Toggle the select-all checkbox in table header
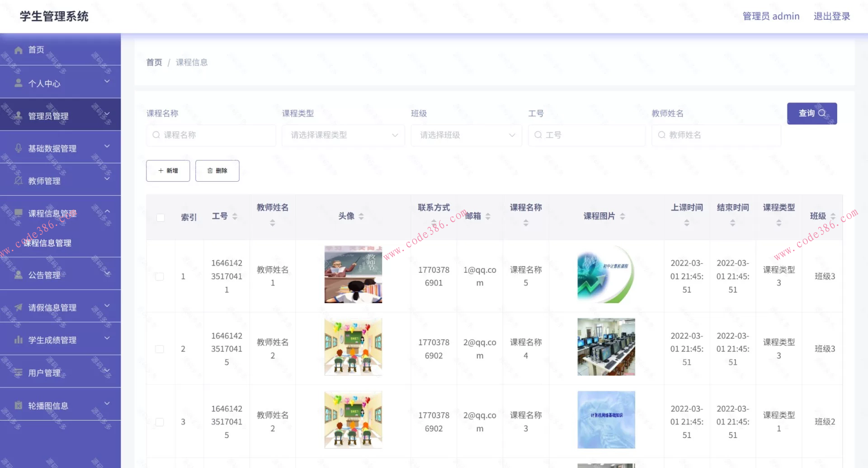868x468 pixels. 160,217
